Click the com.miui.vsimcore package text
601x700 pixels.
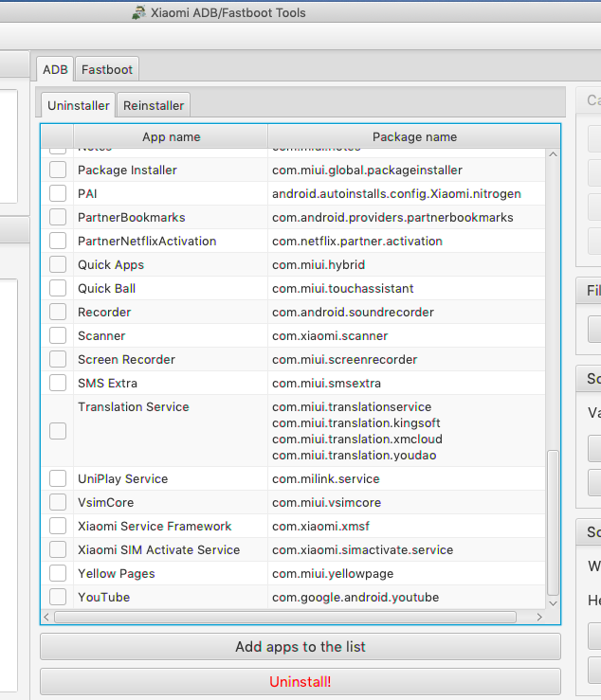click(x=326, y=503)
